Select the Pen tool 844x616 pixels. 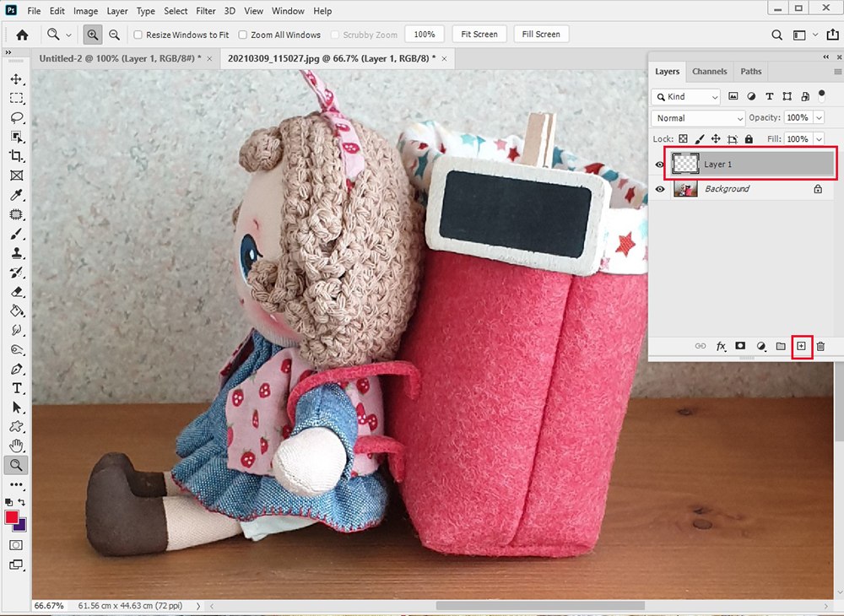point(16,369)
